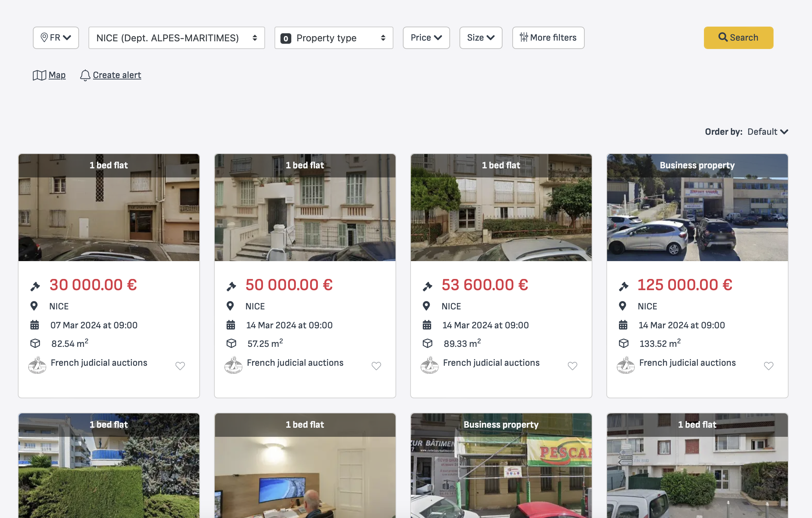Click the cube icon beside 57.25 m²

[x=231, y=343]
